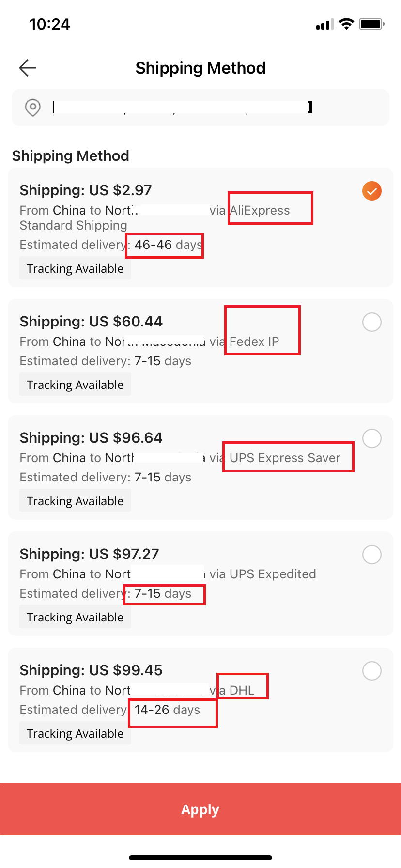Tap the back arrow icon
401x868 pixels.
(x=28, y=68)
